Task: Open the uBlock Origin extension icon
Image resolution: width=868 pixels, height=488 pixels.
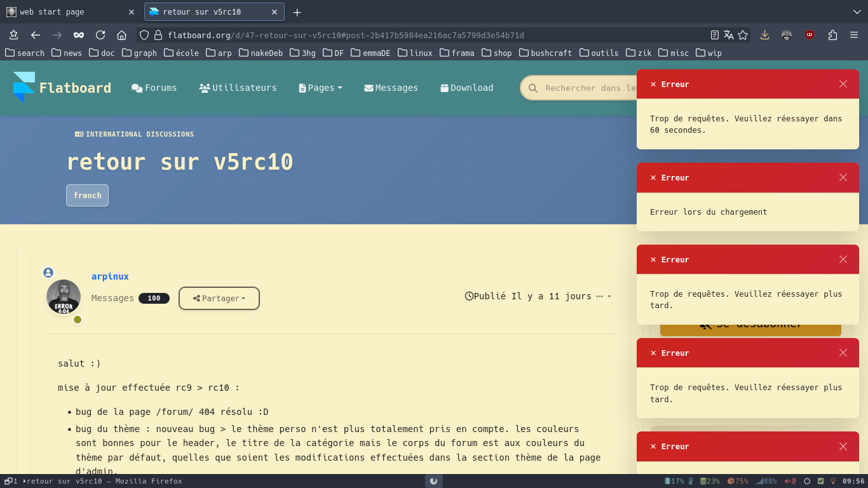Action: [x=809, y=35]
